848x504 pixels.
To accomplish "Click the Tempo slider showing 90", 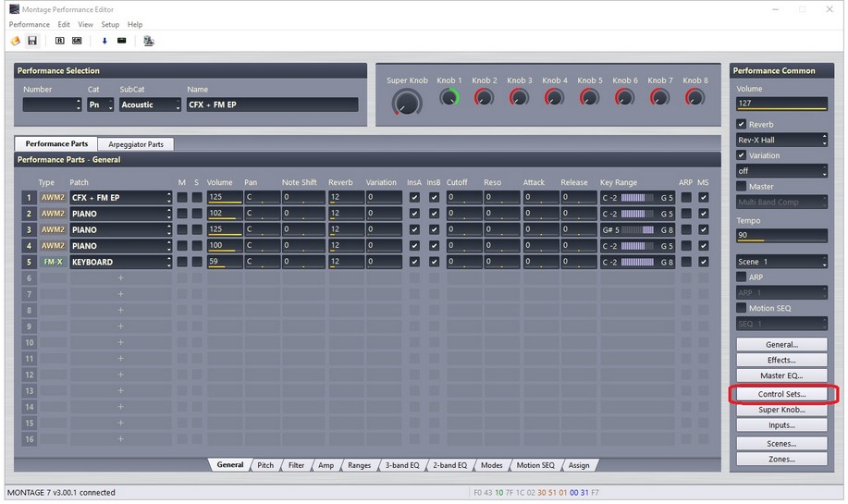I will click(781, 235).
